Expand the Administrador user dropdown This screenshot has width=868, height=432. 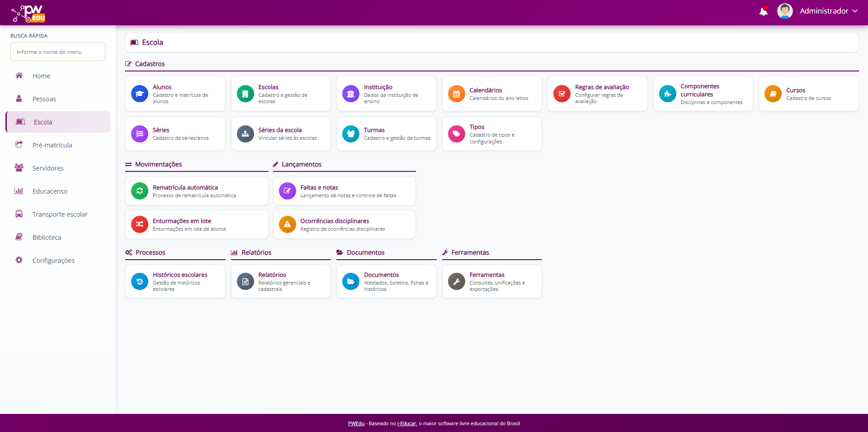(828, 11)
